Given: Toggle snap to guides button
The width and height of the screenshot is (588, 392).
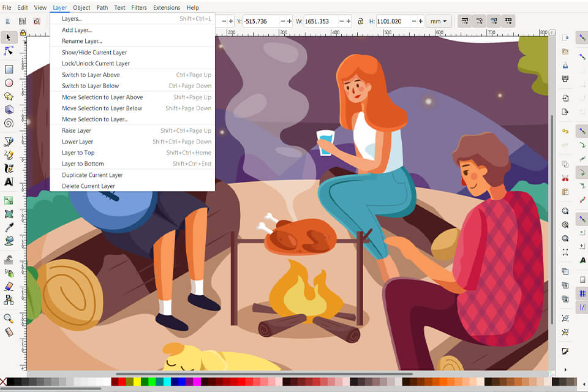Looking at the screenshot, I should (x=582, y=307).
